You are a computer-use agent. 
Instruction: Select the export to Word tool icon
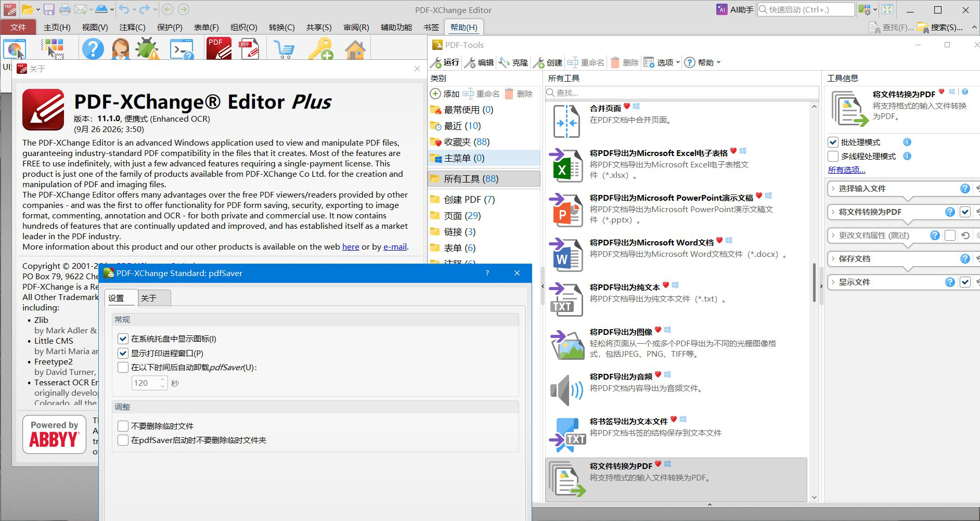[566, 255]
